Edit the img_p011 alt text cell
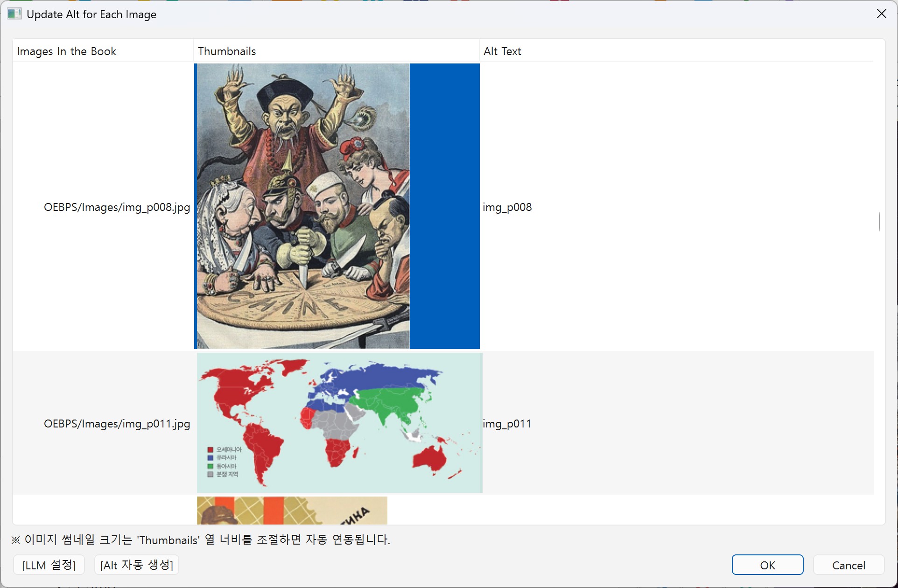The height and width of the screenshot is (588, 898). (507, 424)
